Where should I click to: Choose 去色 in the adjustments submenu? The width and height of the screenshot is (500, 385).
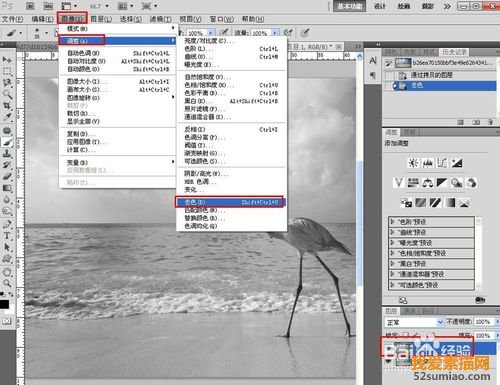click(x=230, y=202)
